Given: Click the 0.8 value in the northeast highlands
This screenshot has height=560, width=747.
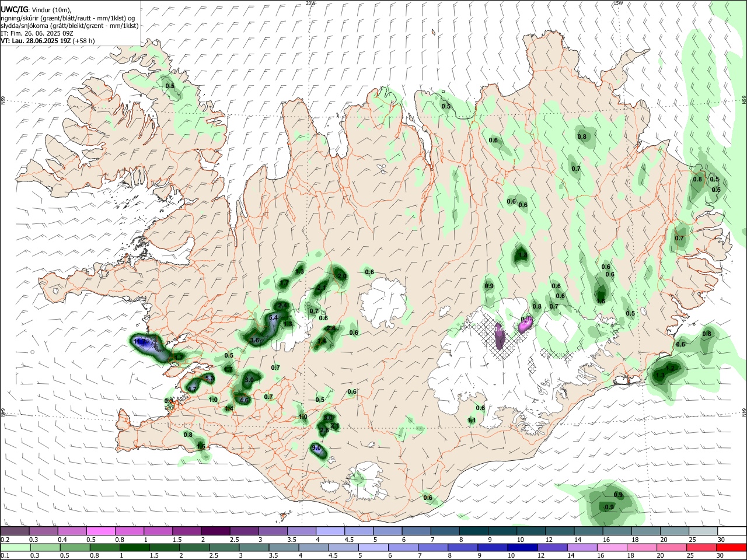Looking at the screenshot, I should (x=582, y=136).
